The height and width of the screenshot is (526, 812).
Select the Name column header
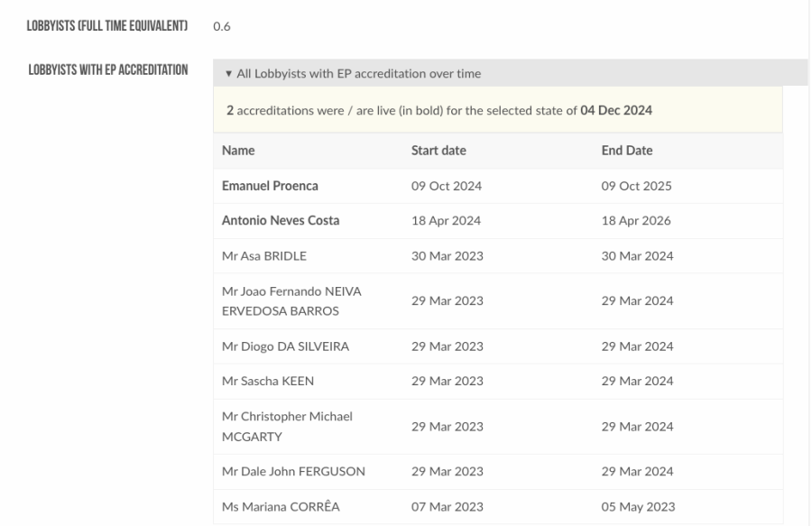pyautogui.click(x=238, y=151)
